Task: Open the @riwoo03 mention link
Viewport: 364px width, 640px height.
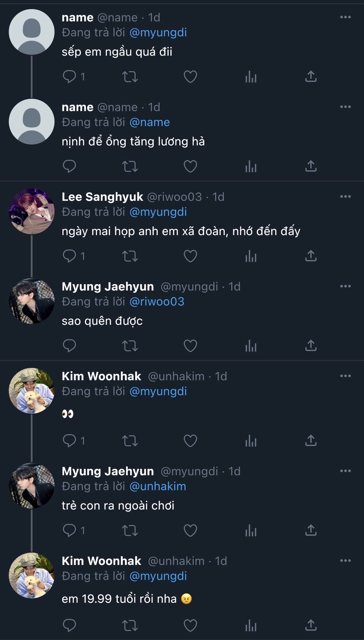Action: coord(157,302)
